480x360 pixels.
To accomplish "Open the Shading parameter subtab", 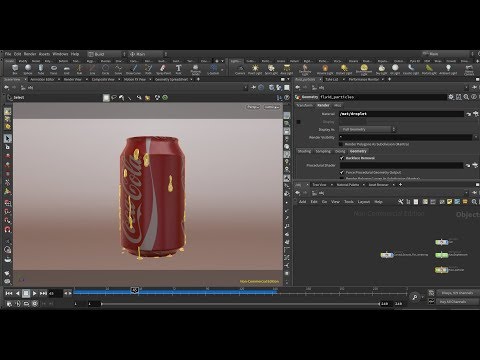I will click(x=304, y=151).
